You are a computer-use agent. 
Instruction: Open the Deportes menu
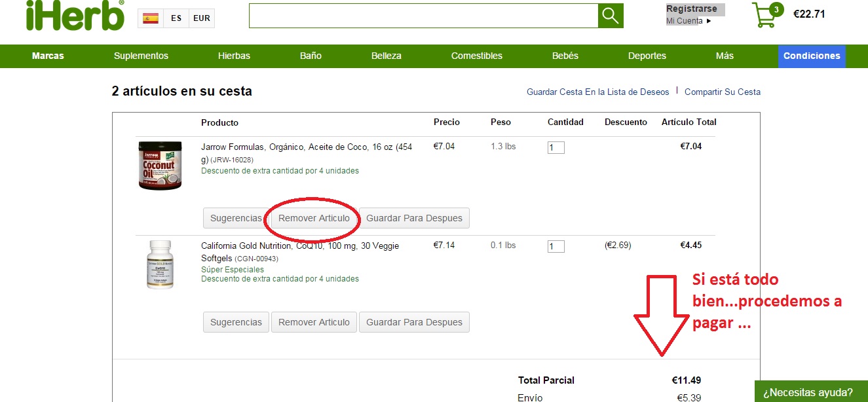647,56
